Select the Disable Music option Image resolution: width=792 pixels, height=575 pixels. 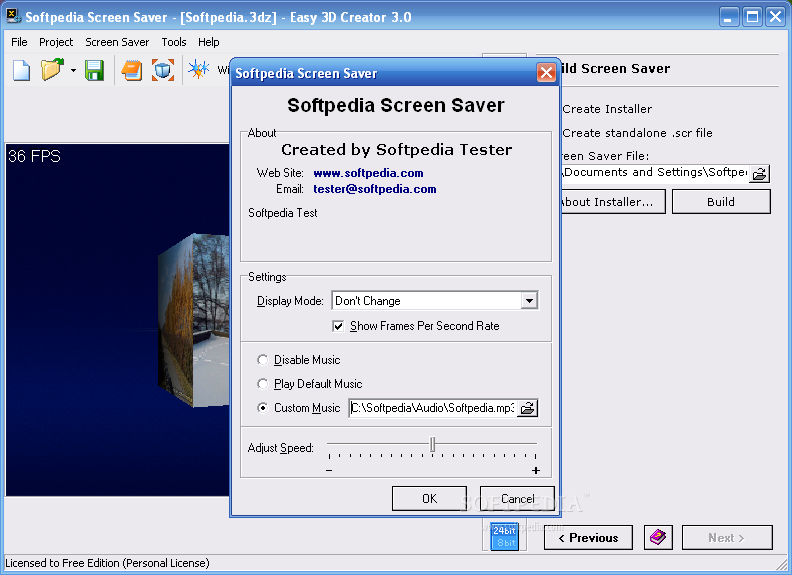262,360
